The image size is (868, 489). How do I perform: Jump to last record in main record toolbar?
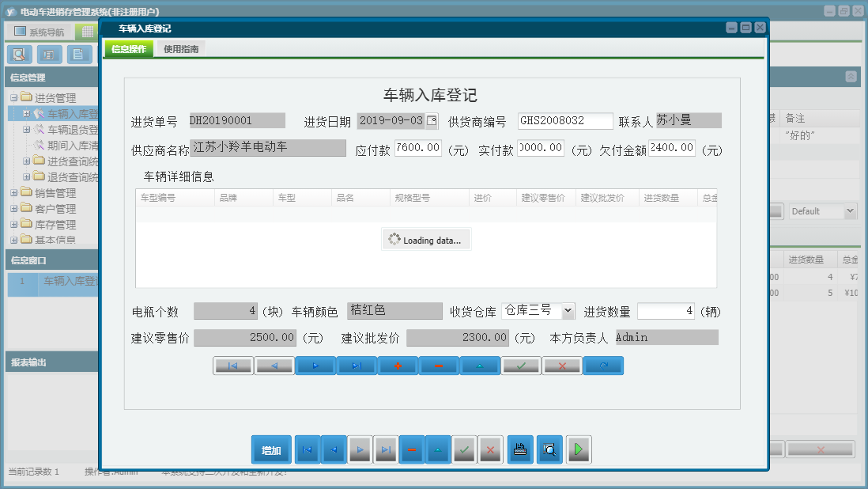(386, 449)
